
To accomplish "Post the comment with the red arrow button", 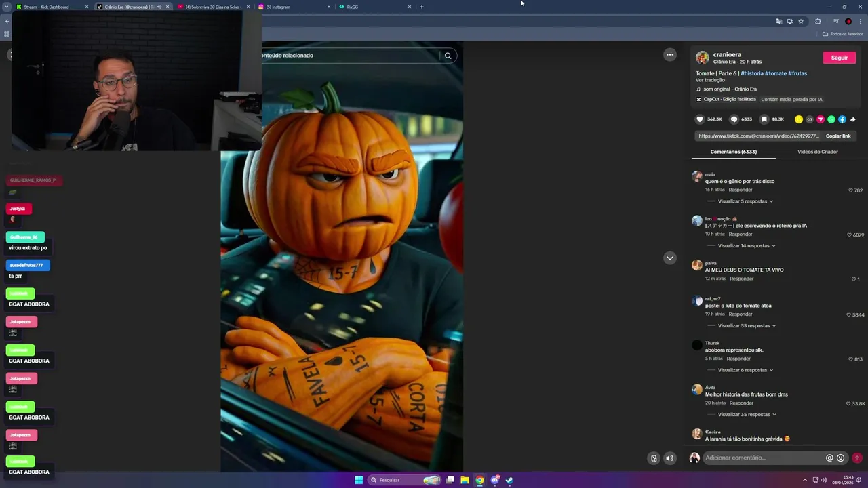I will click(857, 457).
